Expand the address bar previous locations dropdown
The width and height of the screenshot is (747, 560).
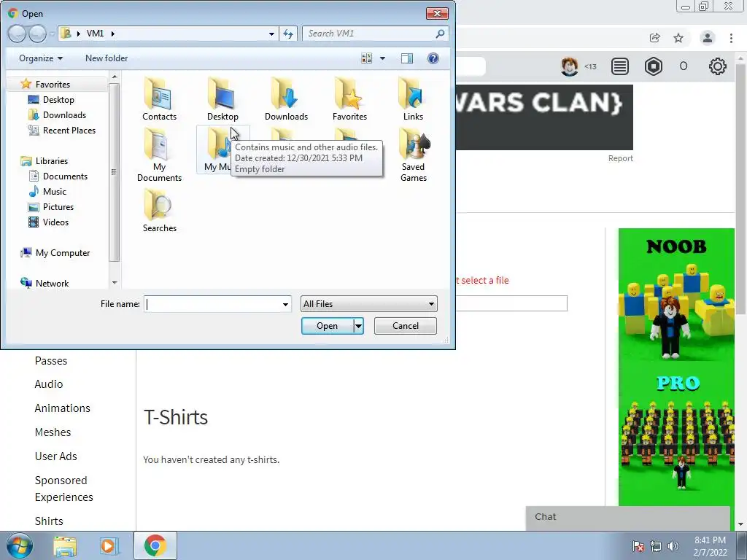coord(271,34)
